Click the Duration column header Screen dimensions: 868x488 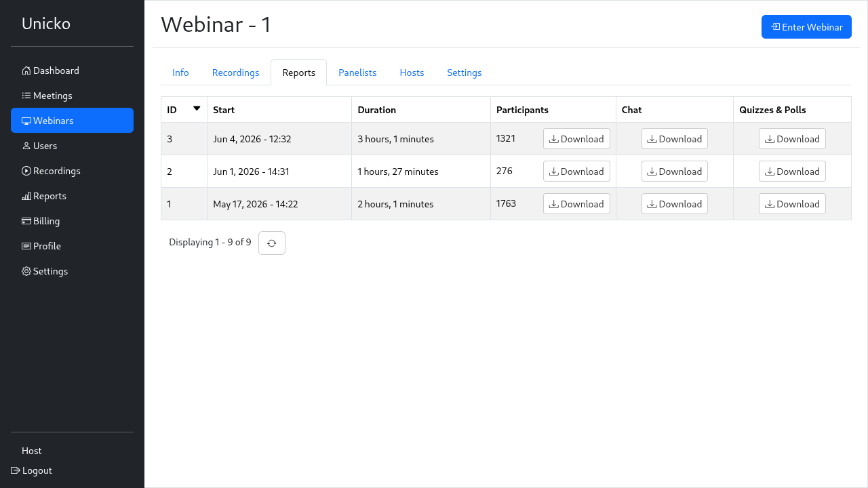tap(421, 110)
